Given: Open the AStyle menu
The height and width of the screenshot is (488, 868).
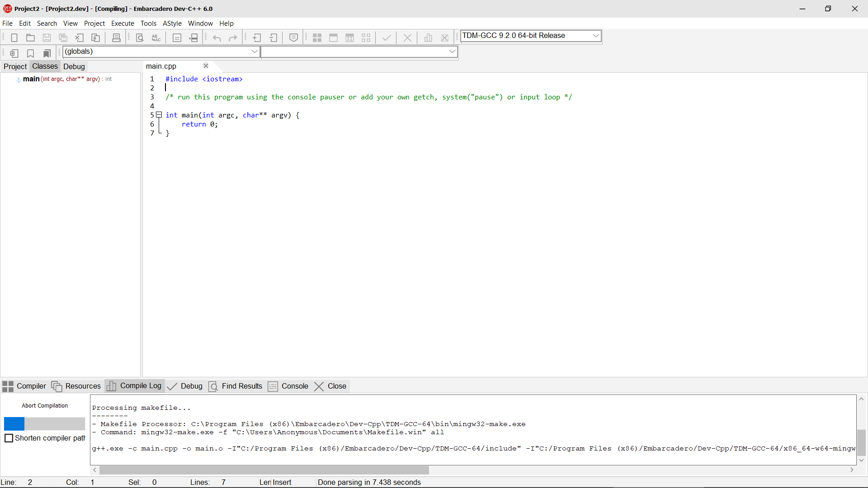Looking at the screenshot, I should pos(172,23).
